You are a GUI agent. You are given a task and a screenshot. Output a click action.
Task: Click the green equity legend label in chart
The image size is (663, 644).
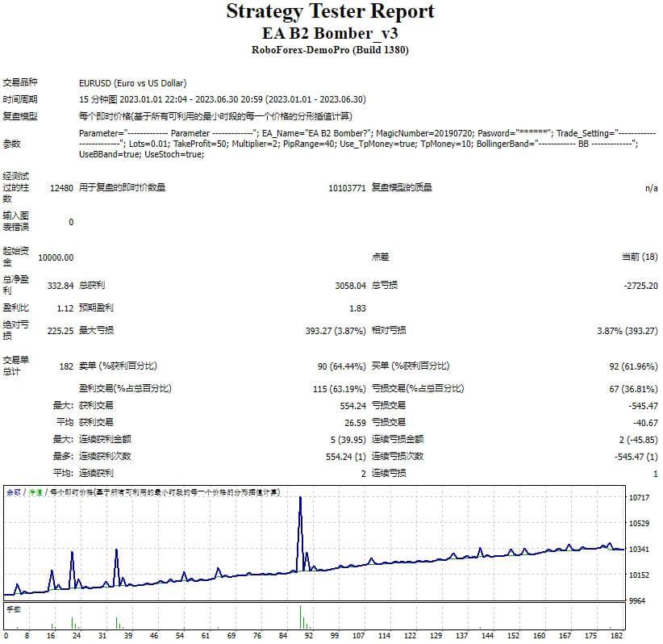pyautogui.click(x=35, y=491)
